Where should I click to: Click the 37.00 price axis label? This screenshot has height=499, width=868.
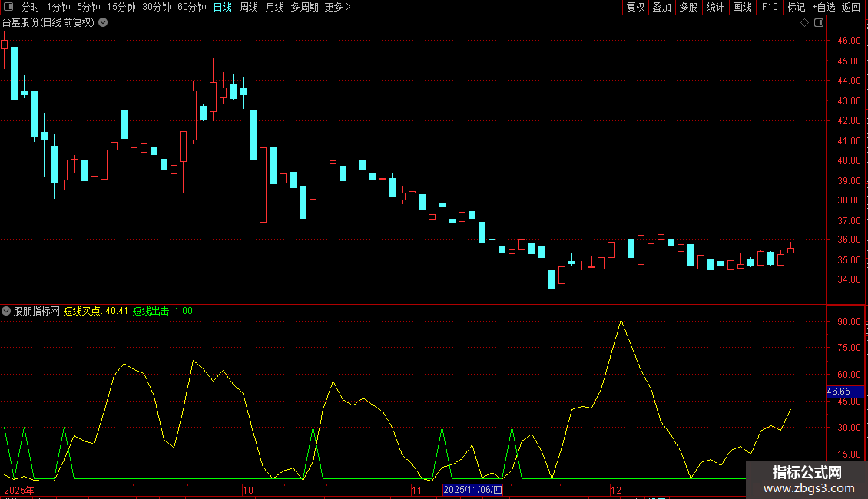(x=849, y=221)
